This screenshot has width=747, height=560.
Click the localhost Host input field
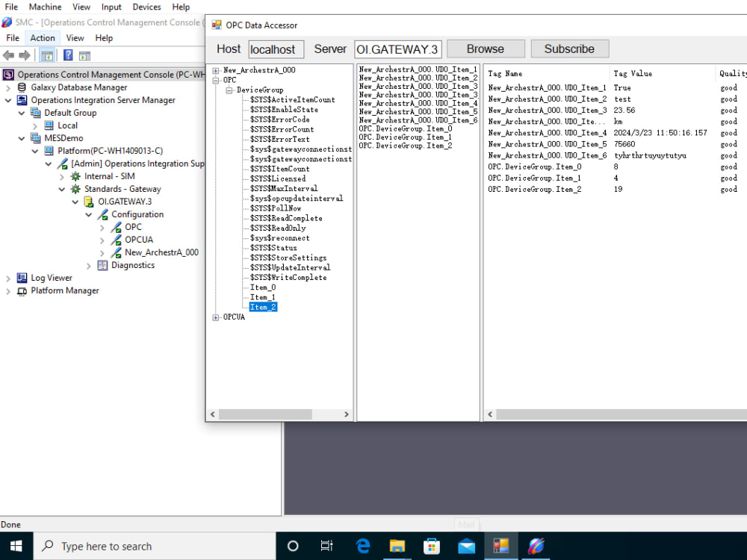click(x=275, y=49)
